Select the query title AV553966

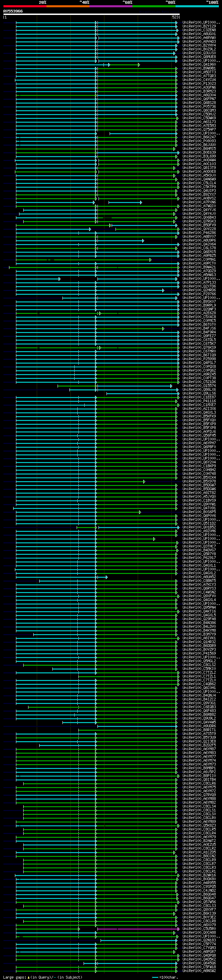click(x=13, y=11)
